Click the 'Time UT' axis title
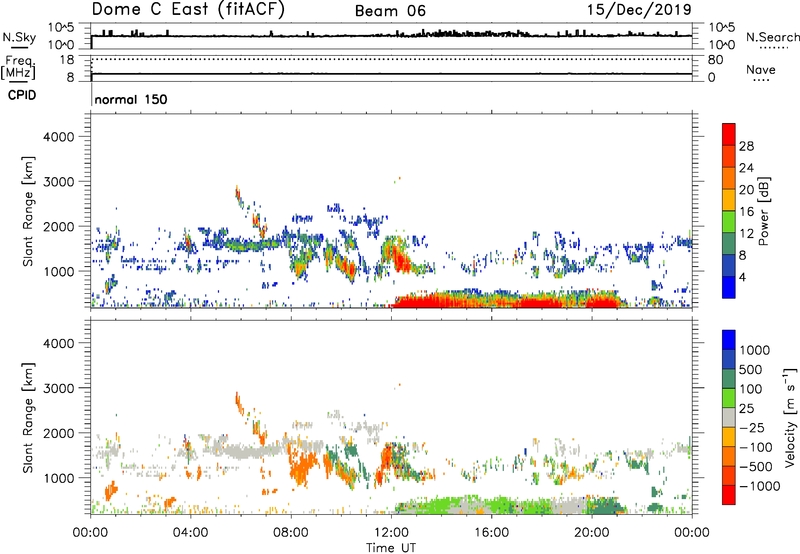This screenshot has width=800, height=554. click(391, 548)
